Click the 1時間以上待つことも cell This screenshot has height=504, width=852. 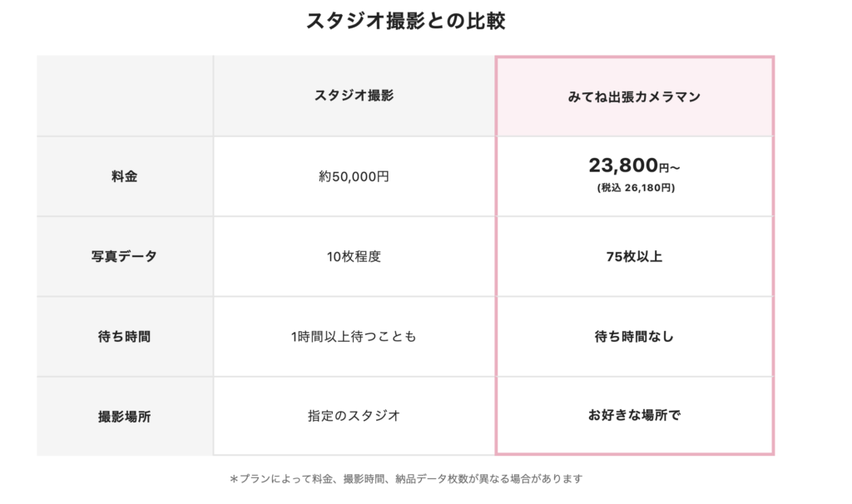(354, 337)
